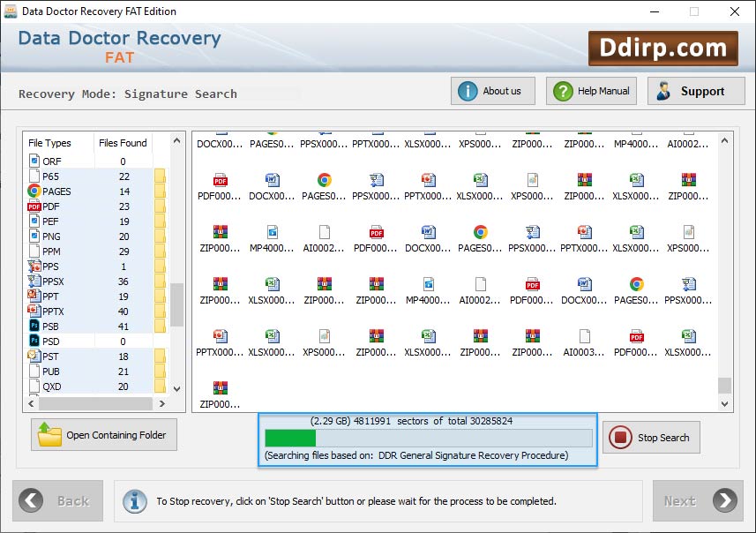Open the About us dialog
Image resolution: width=756 pixels, height=533 pixels.
[x=493, y=91]
